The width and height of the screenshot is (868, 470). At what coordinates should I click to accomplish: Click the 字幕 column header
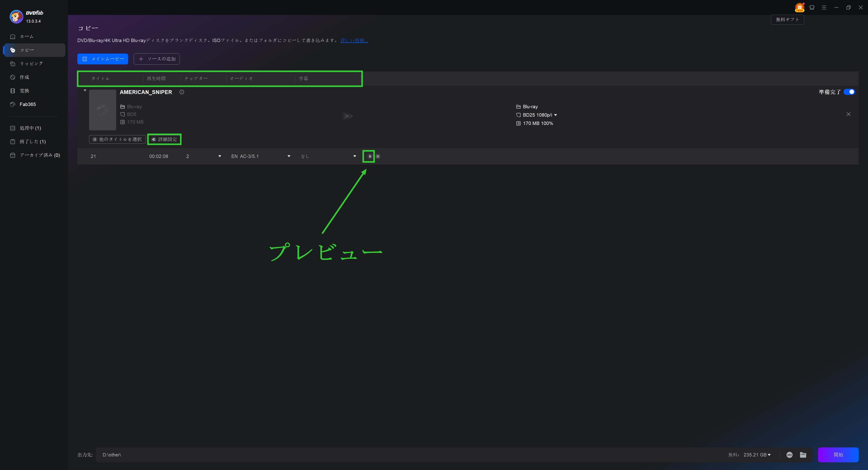point(303,78)
